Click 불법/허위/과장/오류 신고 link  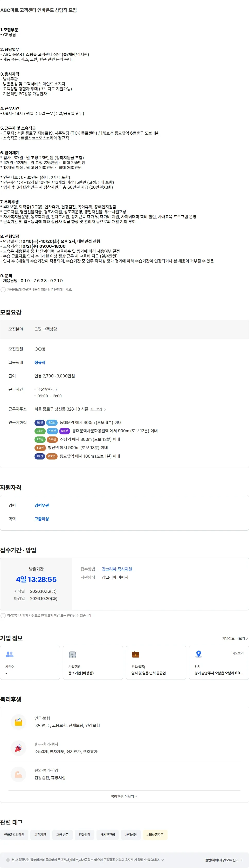click(x=224, y=860)
